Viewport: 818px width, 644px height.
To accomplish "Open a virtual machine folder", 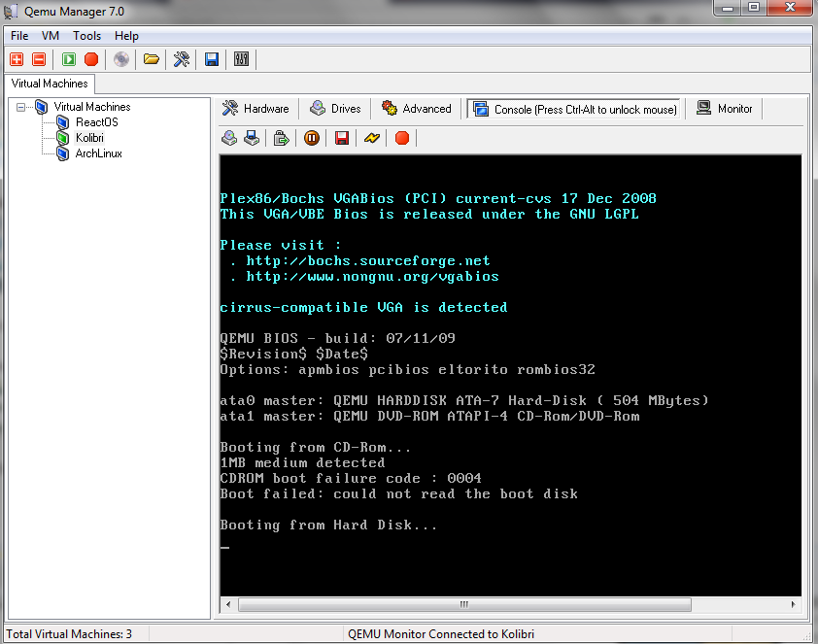I will coord(151,59).
